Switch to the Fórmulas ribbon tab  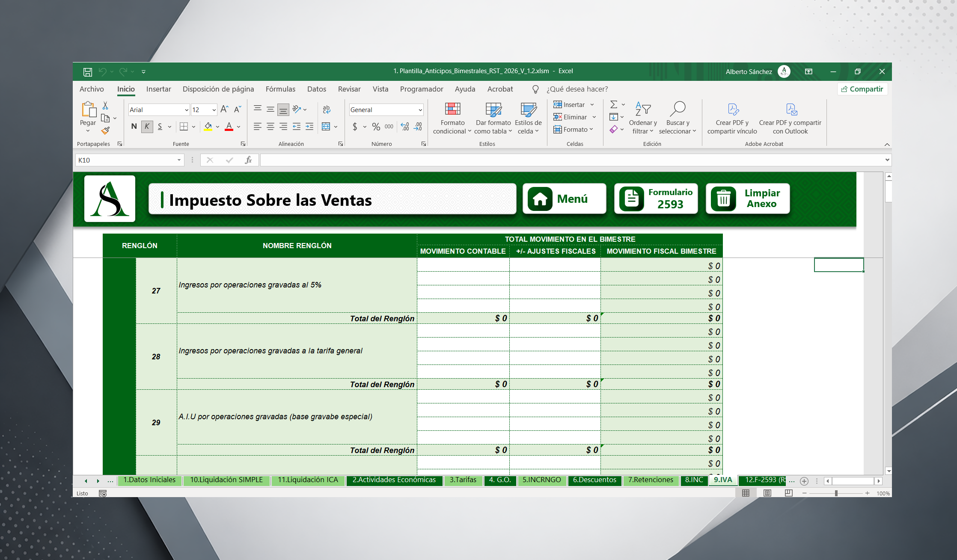(280, 89)
